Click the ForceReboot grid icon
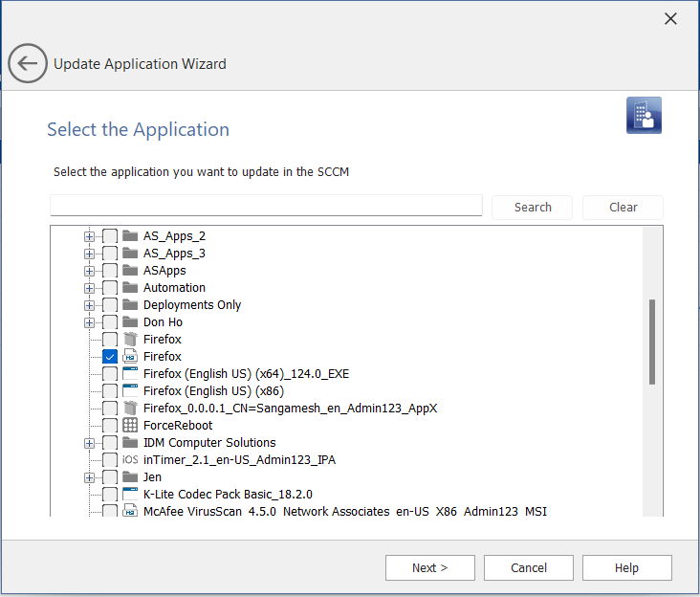Screen dimensions: 700x597 [130, 426]
